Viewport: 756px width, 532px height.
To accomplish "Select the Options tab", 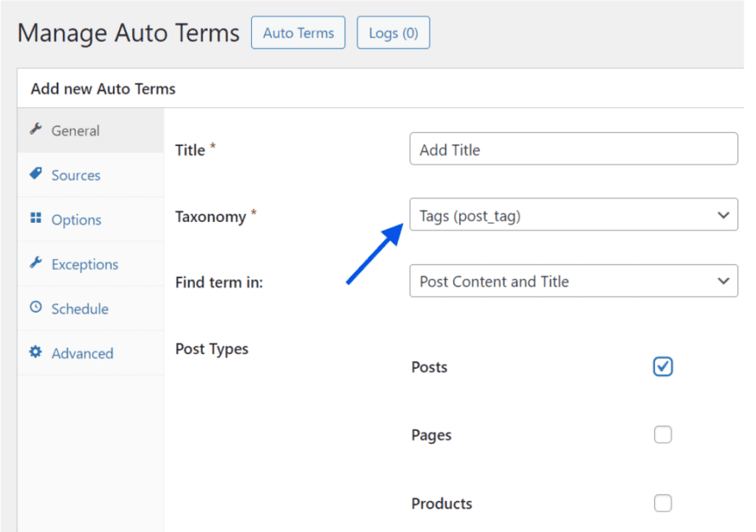I will [x=76, y=219].
